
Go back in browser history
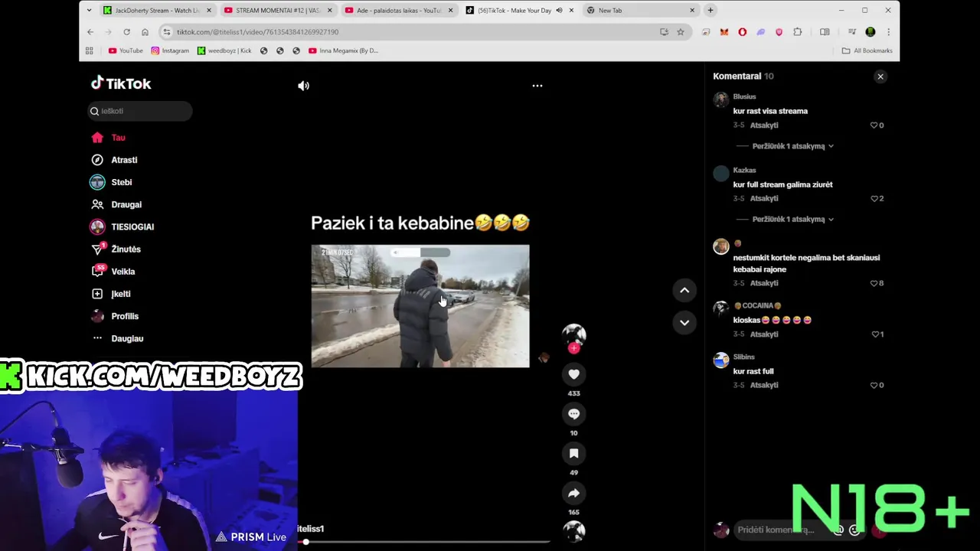pyautogui.click(x=90, y=32)
